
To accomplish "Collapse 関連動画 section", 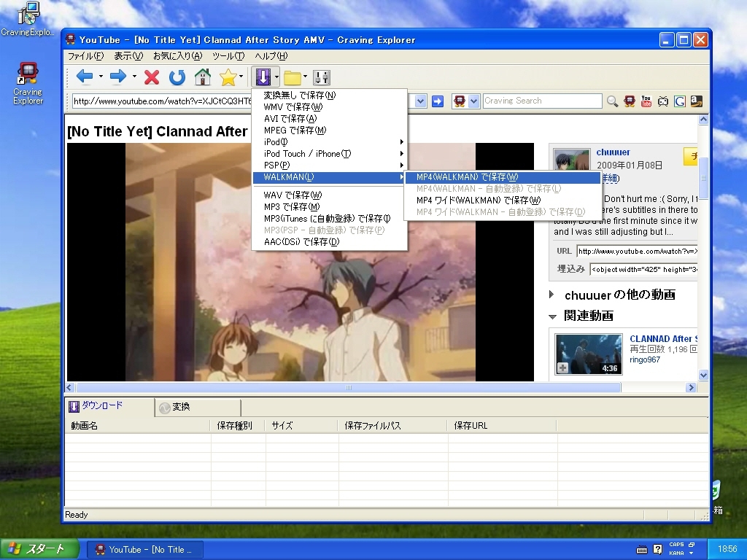I will coord(553,316).
